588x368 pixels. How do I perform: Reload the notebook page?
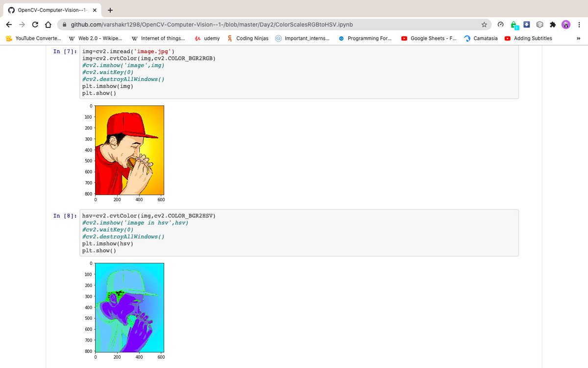click(34, 24)
